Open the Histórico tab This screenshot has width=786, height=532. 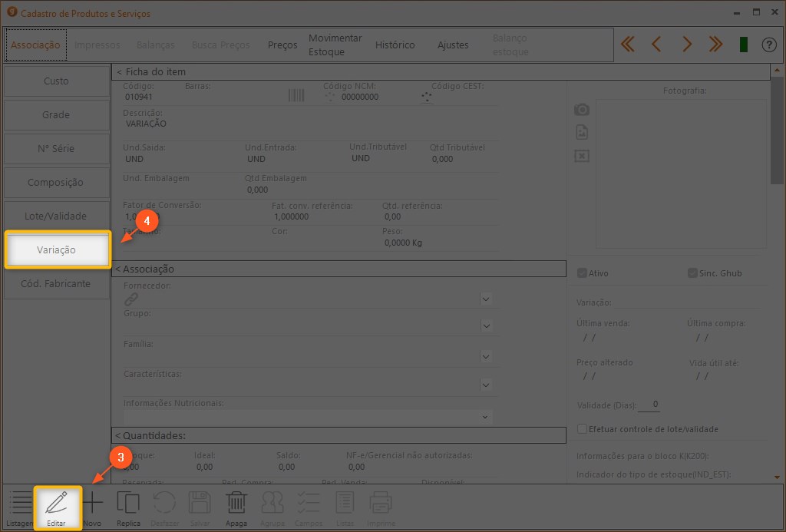point(395,45)
